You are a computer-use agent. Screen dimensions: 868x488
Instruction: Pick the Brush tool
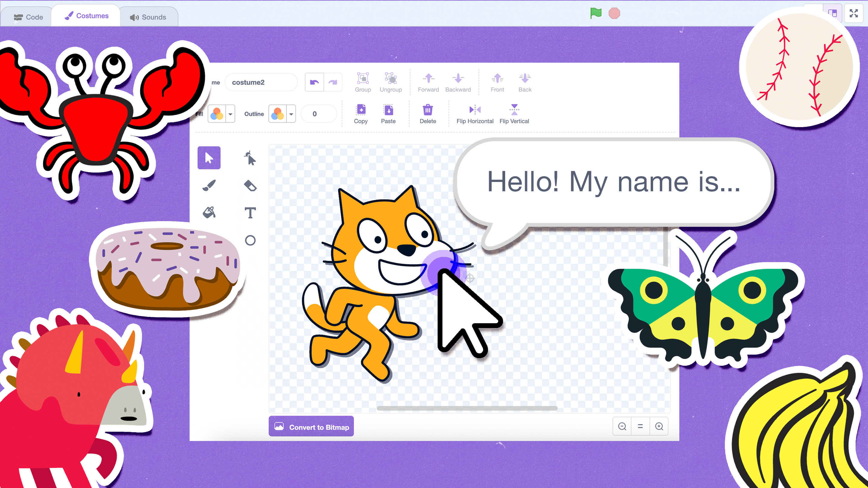[209, 185]
